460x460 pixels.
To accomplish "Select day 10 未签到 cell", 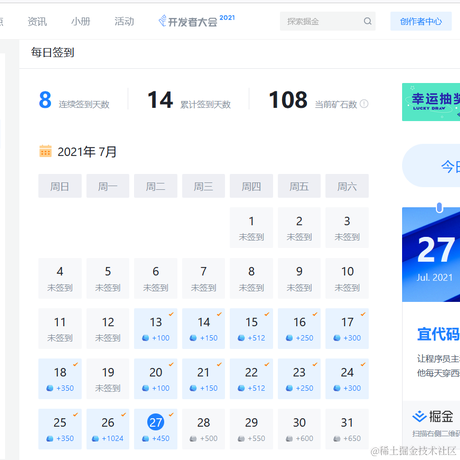I will click(347, 278).
